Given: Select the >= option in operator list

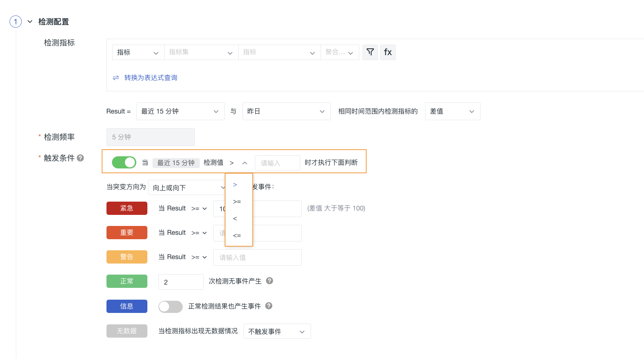Looking at the screenshot, I should pyautogui.click(x=237, y=202).
